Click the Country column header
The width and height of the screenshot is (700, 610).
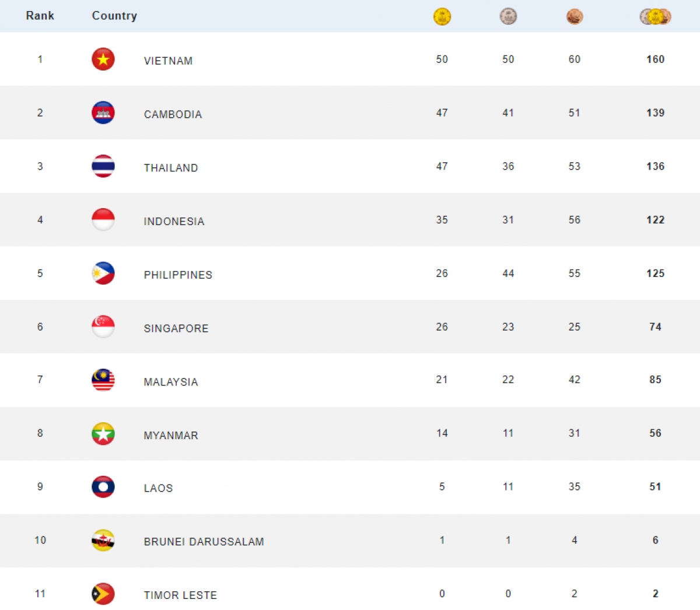(114, 16)
